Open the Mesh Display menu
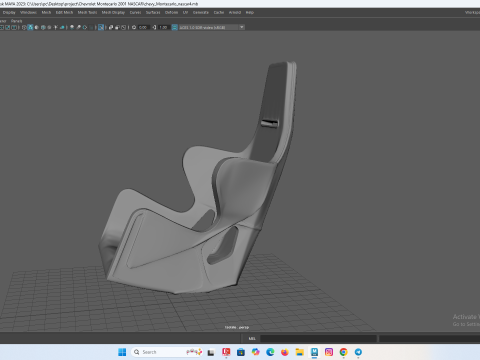The width and height of the screenshot is (480, 360). (113, 12)
